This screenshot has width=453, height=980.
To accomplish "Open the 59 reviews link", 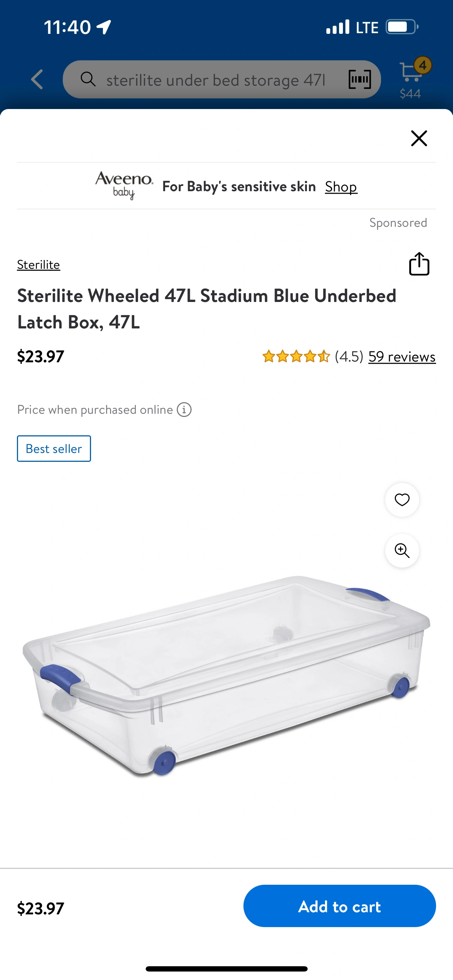I will point(401,357).
